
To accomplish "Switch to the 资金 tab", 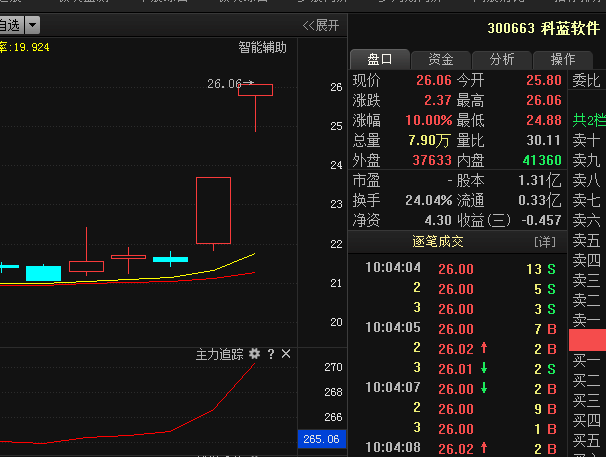I will (x=441, y=60).
